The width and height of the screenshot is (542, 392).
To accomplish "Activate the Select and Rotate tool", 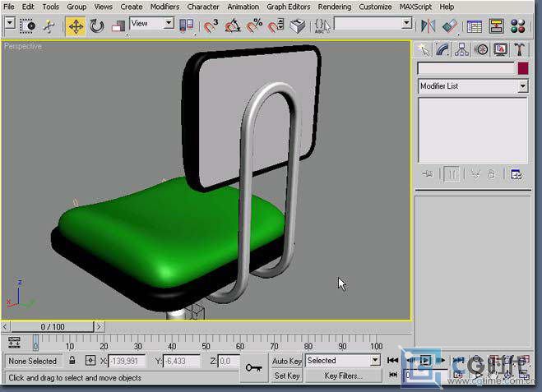I will coord(97,26).
